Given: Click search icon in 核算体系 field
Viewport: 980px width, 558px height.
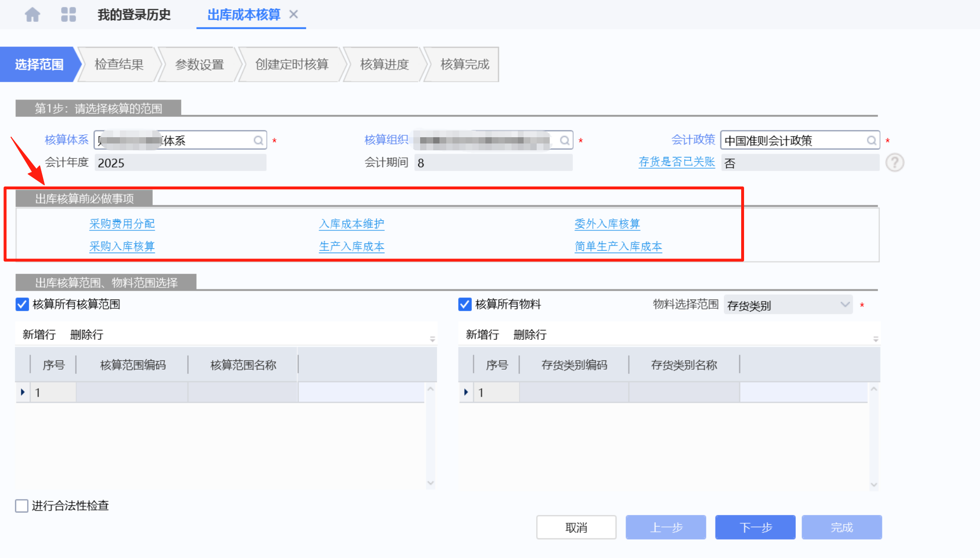Looking at the screenshot, I should pos(258,141).
